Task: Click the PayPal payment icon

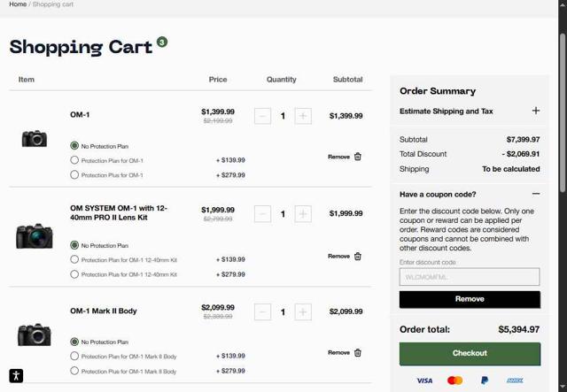Action: 485,380
